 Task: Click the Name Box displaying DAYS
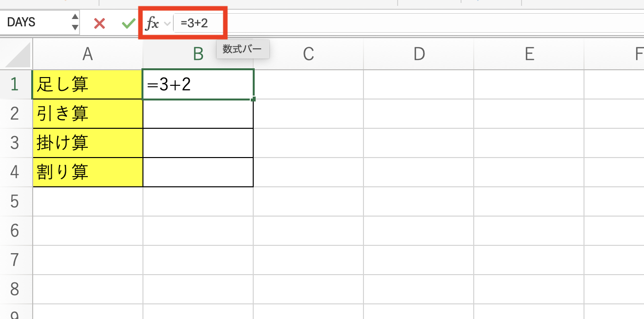[34, 22]
